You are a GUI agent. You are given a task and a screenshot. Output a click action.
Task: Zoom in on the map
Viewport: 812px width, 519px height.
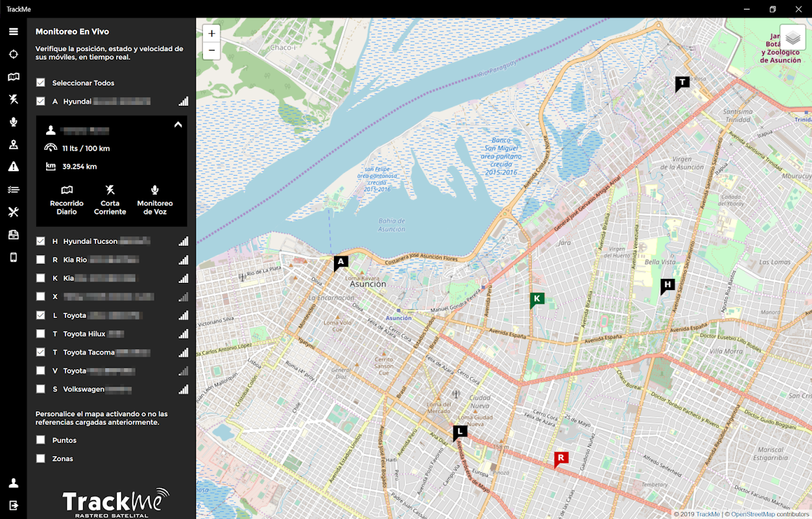(211, 34)
